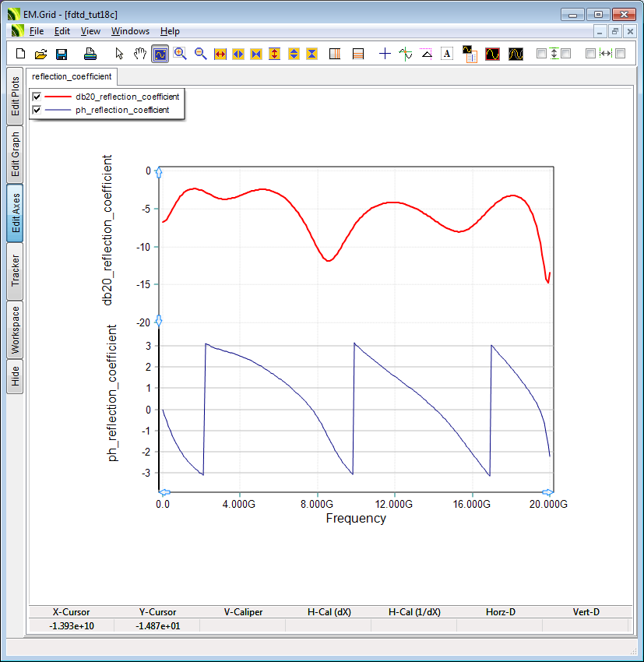Open a file with the folder icon
This screenshot has height=662, width=644.
(x=41, y=54)
